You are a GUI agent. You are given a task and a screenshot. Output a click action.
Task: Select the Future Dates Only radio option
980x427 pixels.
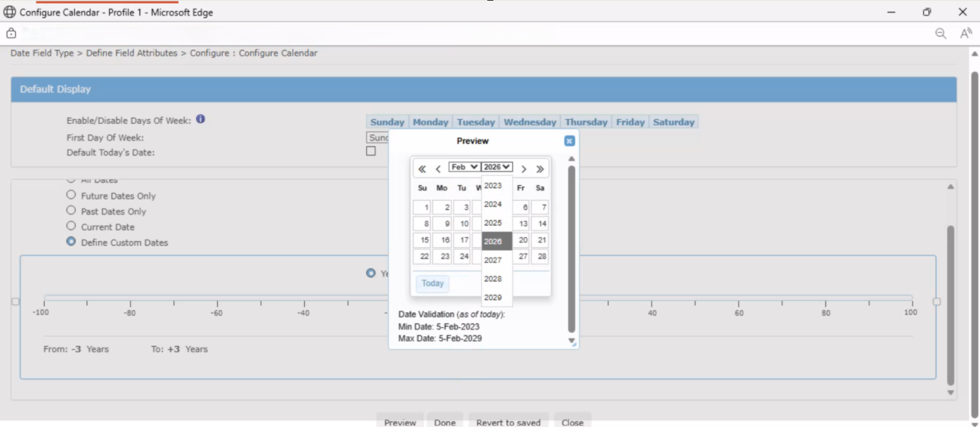(x=71, y=195)
